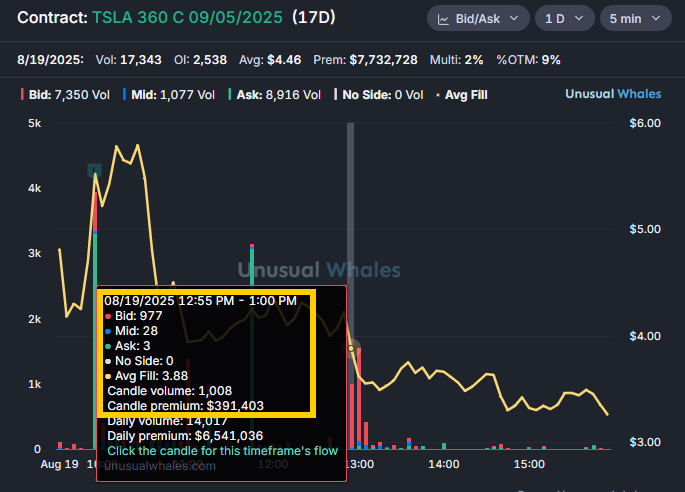
Task: Click the '3k' volume axis label
Action: [35, 253]
